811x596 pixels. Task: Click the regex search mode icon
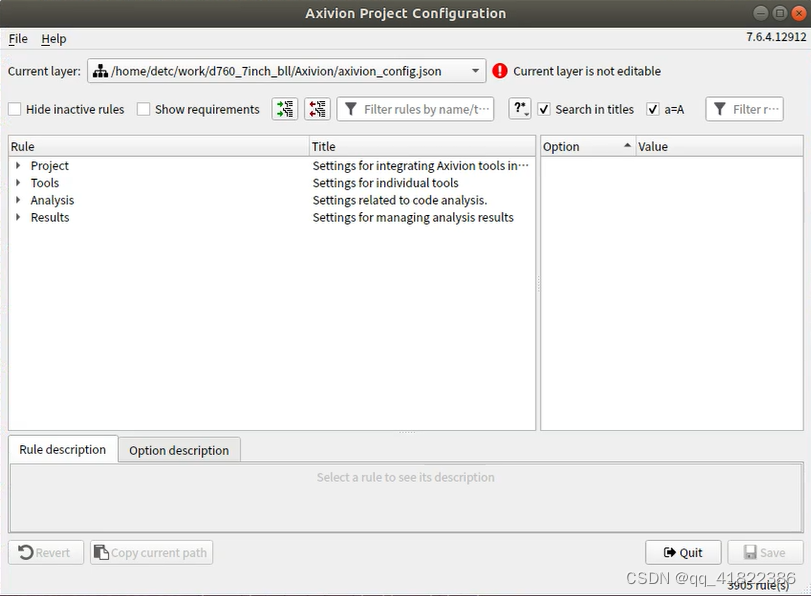point(520,109)
